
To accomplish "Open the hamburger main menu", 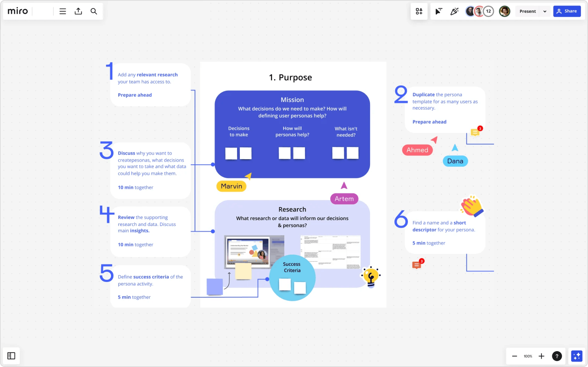I will [63, 11].
